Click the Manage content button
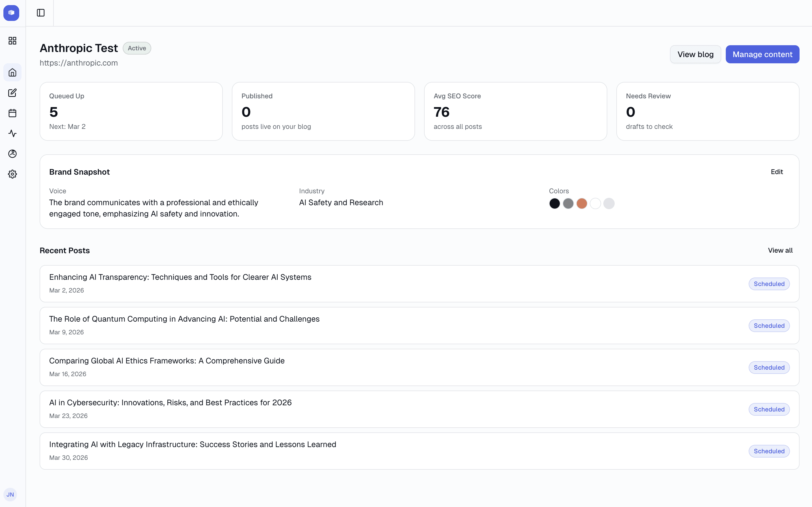 click(762, 54)
